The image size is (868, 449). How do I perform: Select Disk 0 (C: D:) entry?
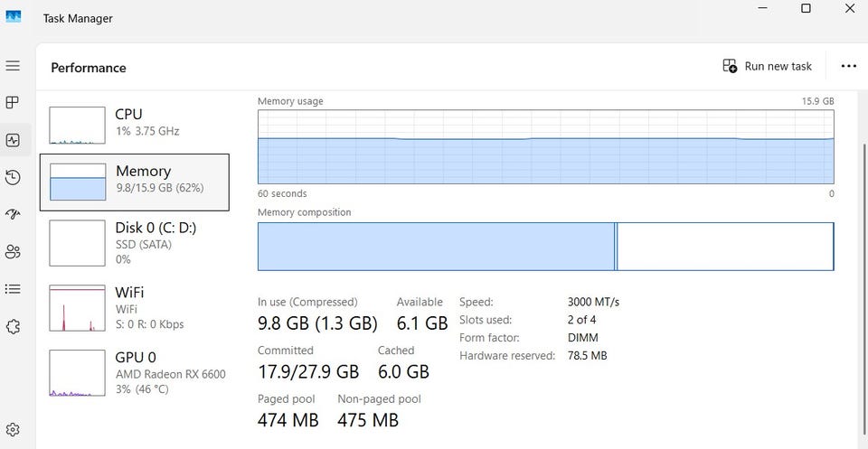point(135,243)
